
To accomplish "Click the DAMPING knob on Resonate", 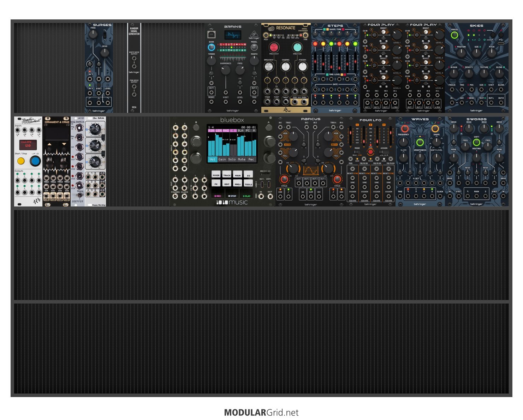I will [286, 66].
